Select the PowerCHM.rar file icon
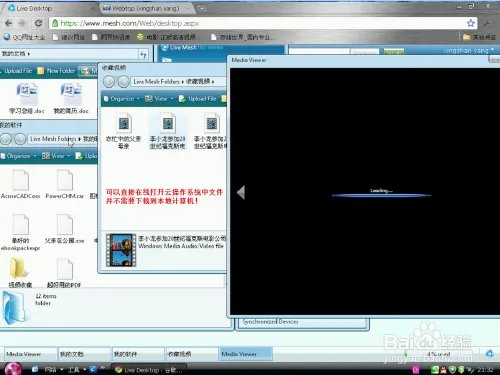Image resolution: width=500 pixels, height=375 pixels. [x=65, y=180]
